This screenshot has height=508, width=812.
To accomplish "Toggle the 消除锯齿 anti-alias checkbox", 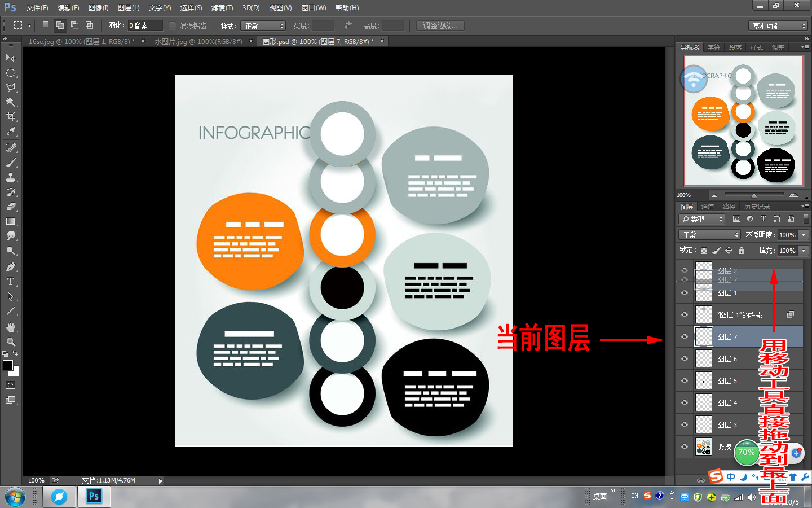I will coord(173,25).
